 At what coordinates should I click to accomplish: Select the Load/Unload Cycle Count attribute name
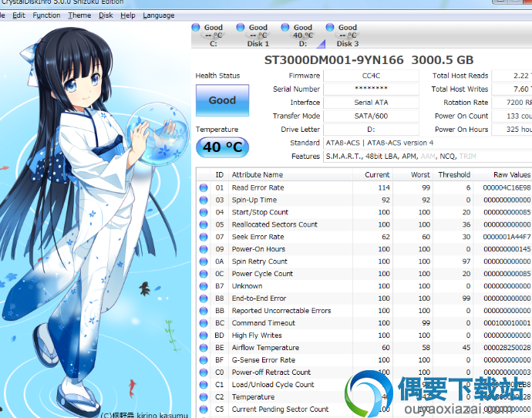[x=273, y=385]
